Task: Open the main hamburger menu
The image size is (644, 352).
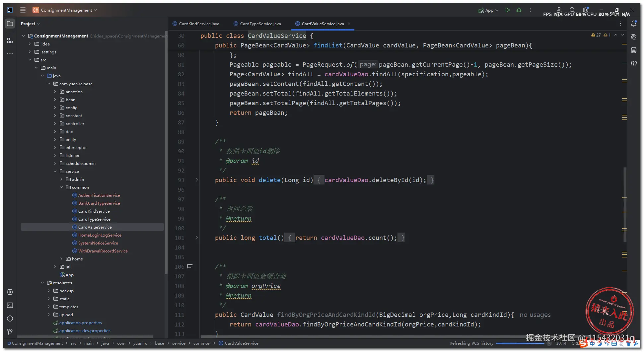Action: point(23,10)
